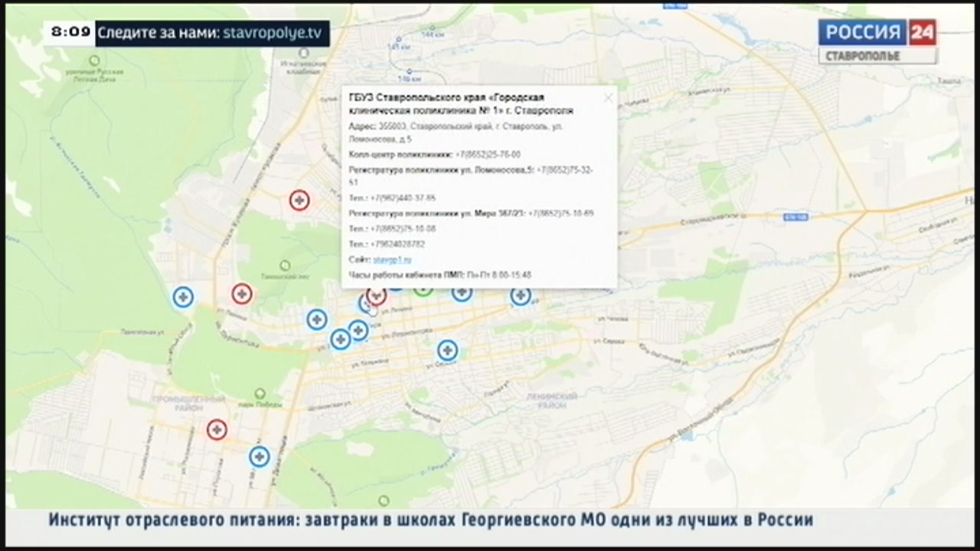The height and width of the screenshot is (551, 980).
Task: Click "Часы работы кабинета ПМП" hours line
Action: tap(440, 275)
